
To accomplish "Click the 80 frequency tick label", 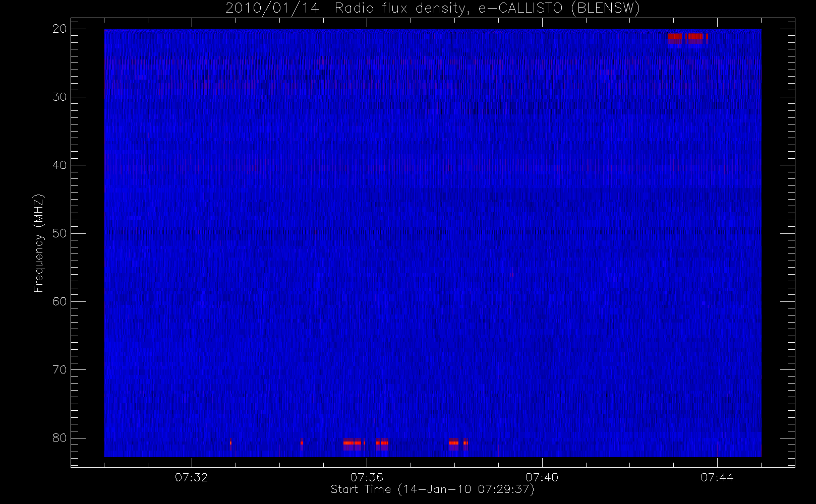I will click(x=60, y=438).
